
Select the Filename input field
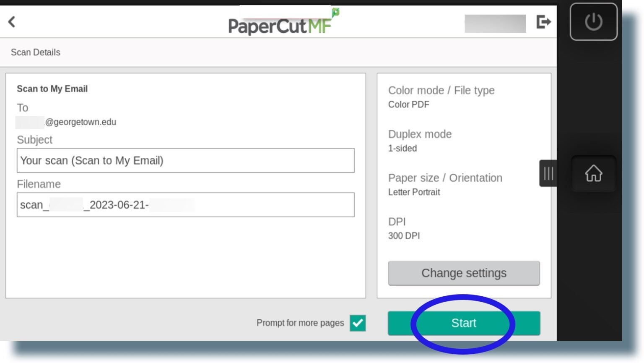coord(186,205)
